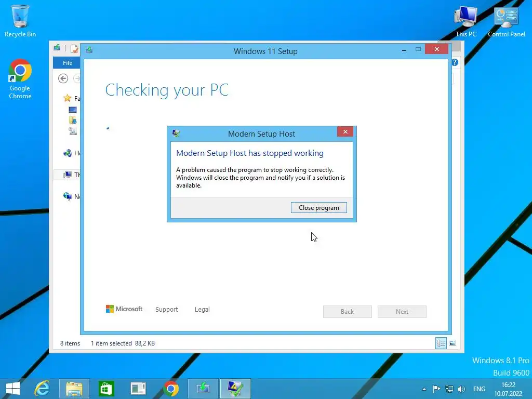Click Close program in the error dialog

click(x=318, y=208)
